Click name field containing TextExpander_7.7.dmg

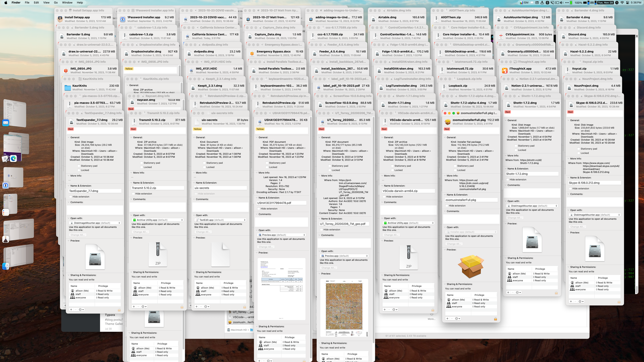(95, 191)
